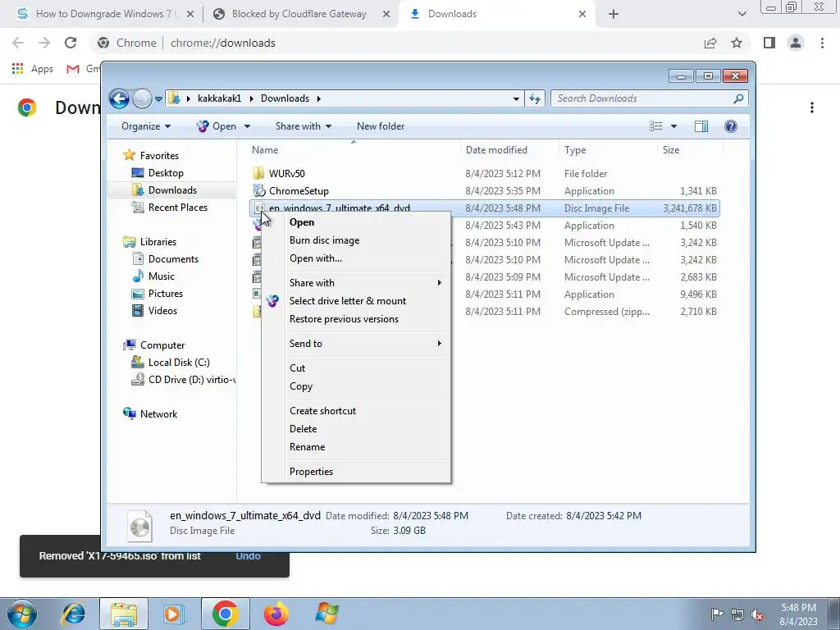Open Firefox from the taskbar

pos(276,614)
